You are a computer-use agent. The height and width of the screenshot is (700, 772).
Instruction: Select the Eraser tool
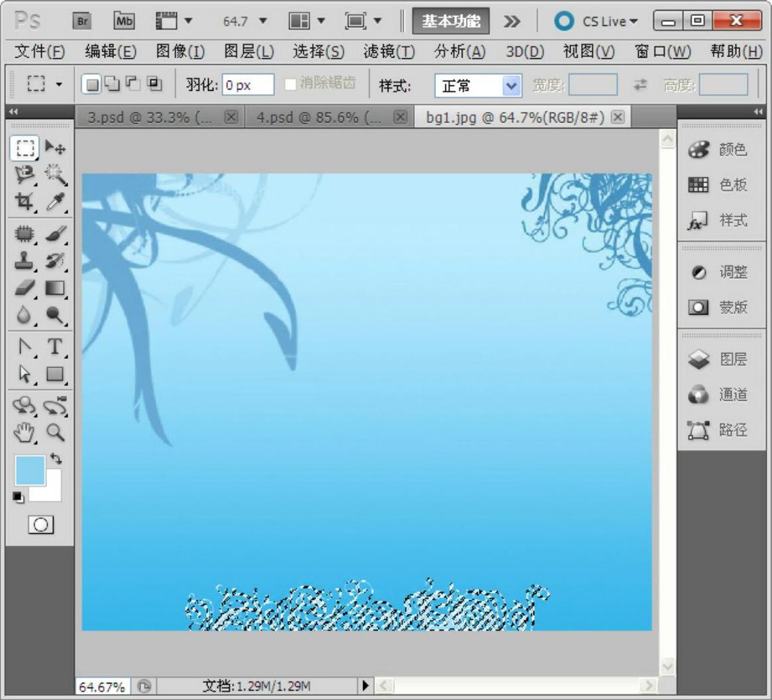click(x=25, y=288)
